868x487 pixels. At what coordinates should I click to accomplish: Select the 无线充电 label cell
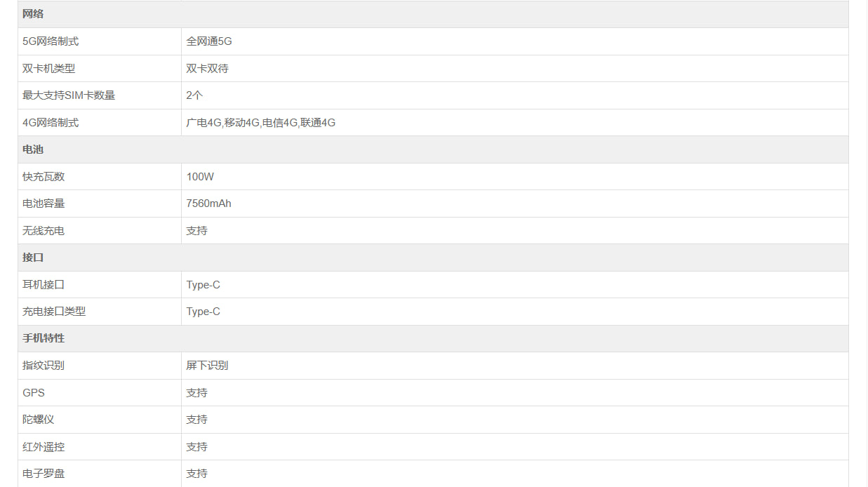(44, 231)
